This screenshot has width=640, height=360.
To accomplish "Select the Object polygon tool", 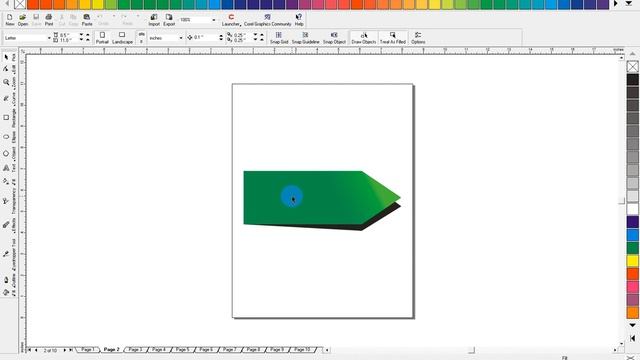I will 6,153.
